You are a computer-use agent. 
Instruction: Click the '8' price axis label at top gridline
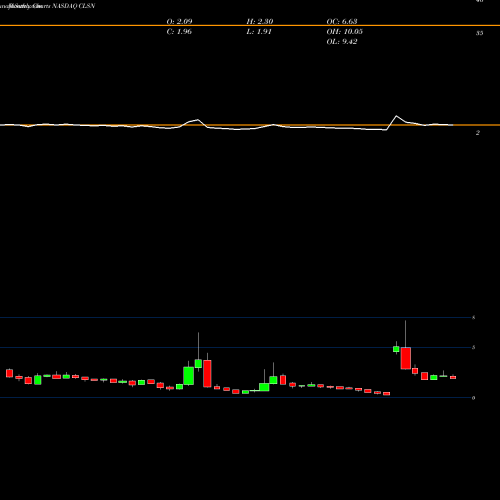point(474,318)
